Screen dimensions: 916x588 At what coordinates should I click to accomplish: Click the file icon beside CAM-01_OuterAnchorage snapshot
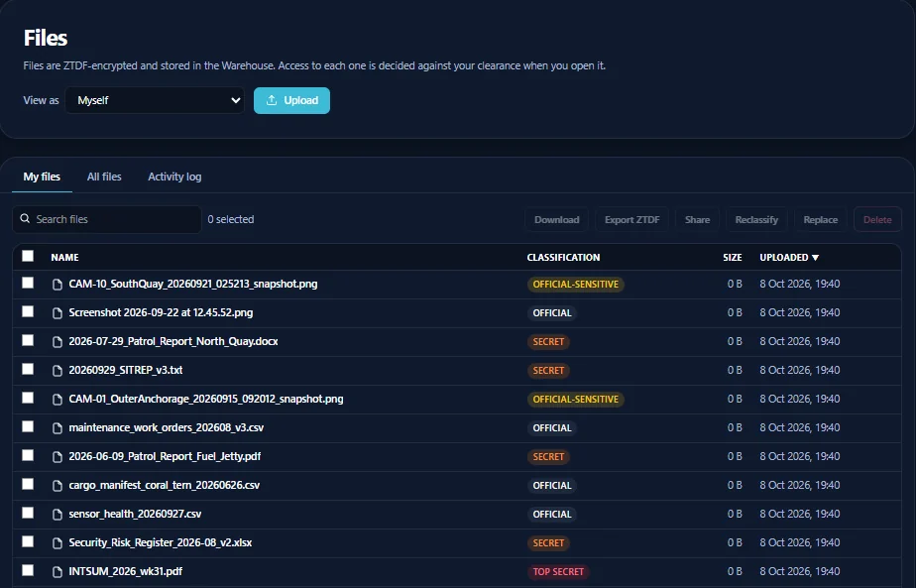[x=57, y=400]
